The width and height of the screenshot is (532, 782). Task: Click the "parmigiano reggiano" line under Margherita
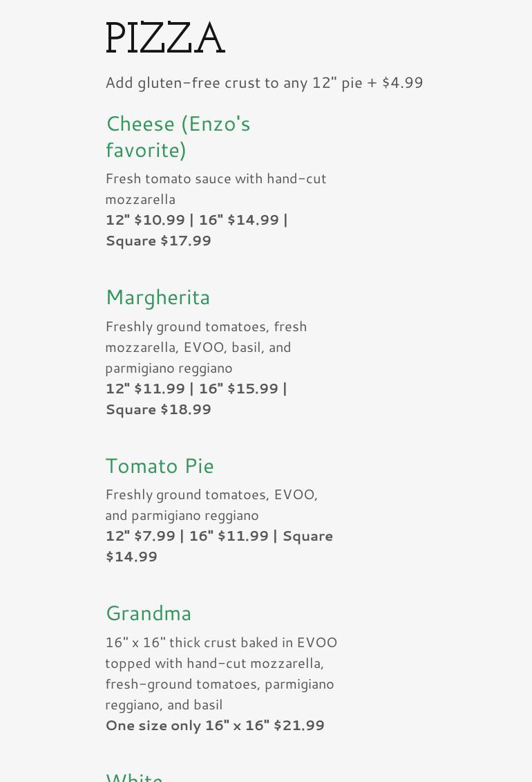point(169,368)
